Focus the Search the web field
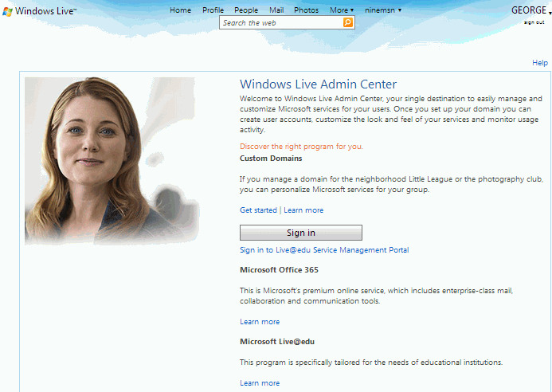Image resolution: width=552 pixels, height=392 pixels. pyautogui.click(x=282, y=23)
